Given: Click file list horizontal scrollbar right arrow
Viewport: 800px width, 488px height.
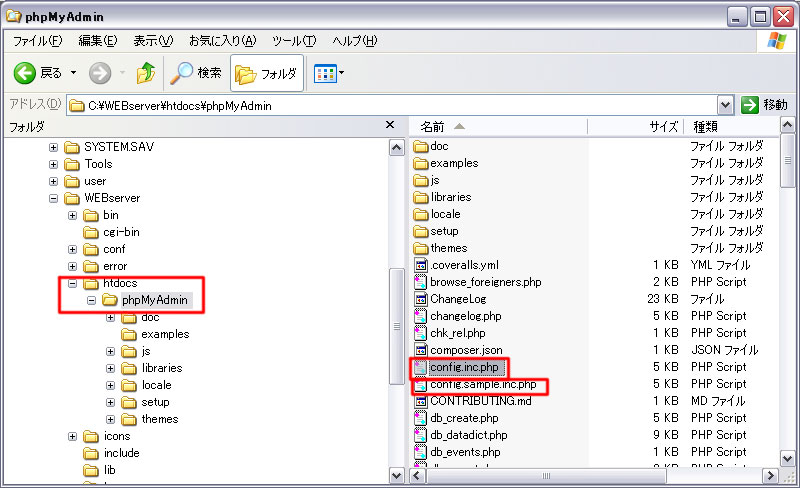Looking at the screenshot, I should click(770, 476).
